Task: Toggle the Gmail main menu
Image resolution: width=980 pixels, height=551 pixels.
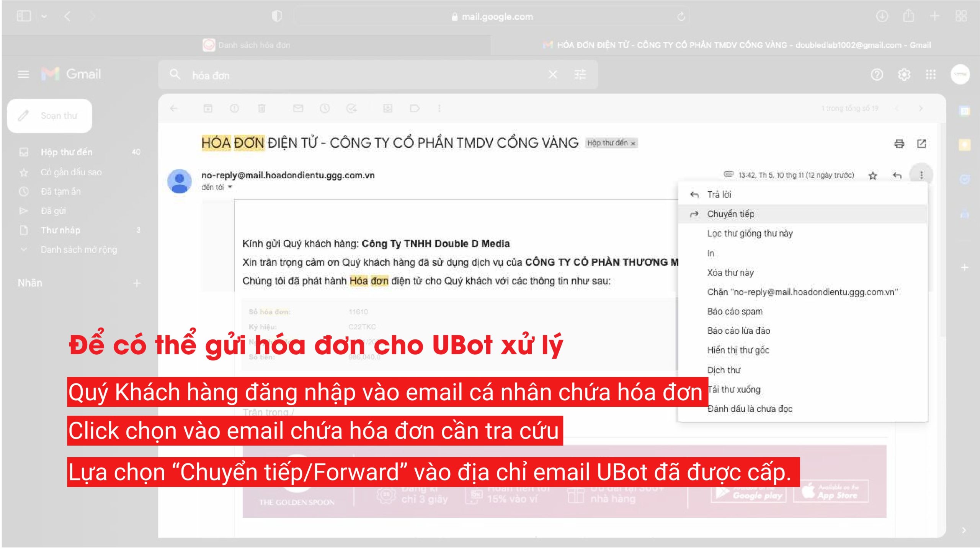Action: click(23, 74)
